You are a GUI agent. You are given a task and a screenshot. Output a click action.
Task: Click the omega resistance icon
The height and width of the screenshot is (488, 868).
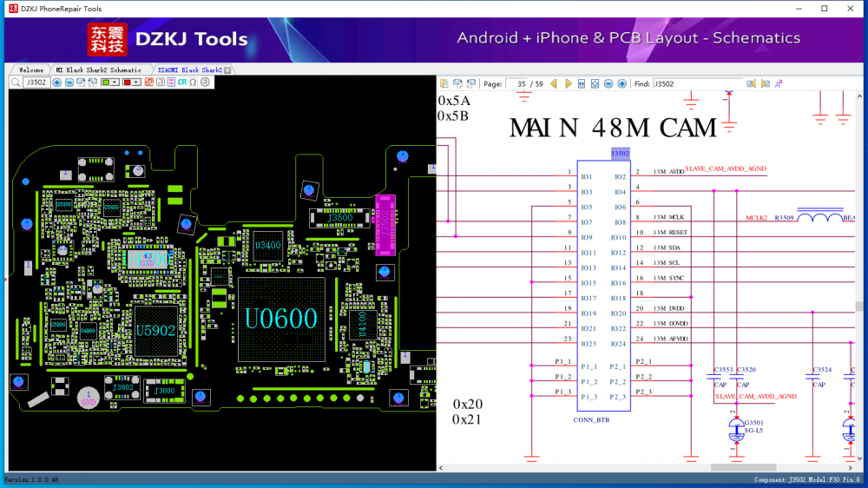(194, 82)
